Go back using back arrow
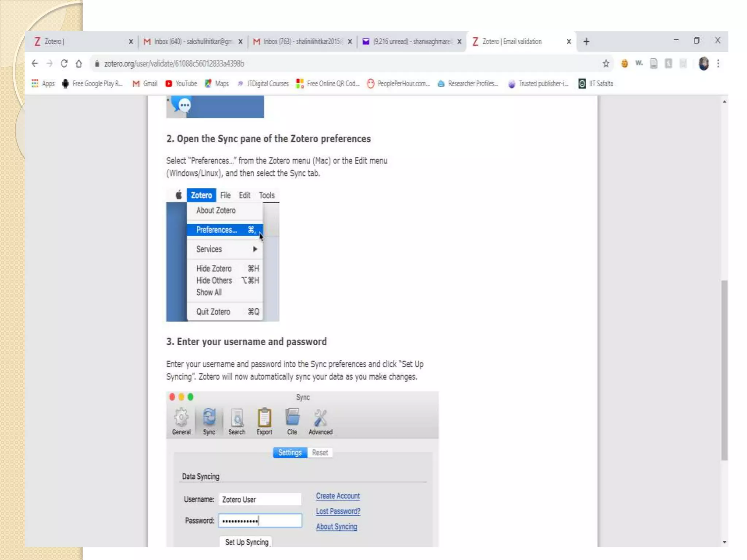The height and width of the screenshot is (560, 747). coord(35,63)
